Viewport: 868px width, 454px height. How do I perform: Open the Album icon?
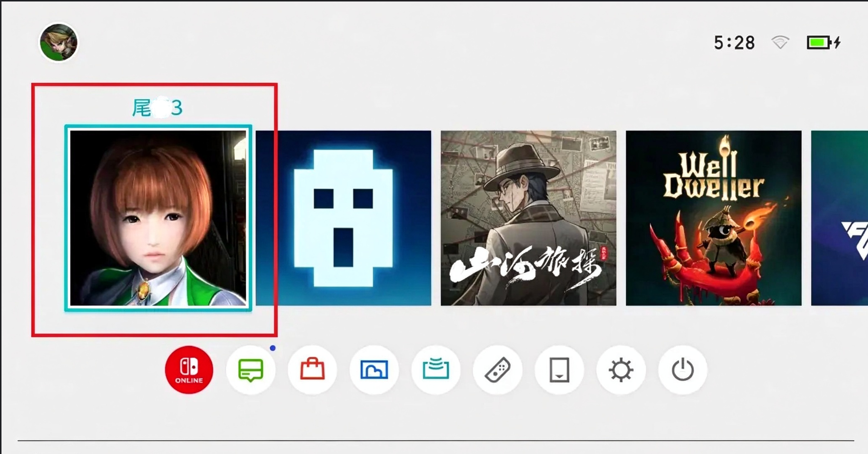[374, 370]
